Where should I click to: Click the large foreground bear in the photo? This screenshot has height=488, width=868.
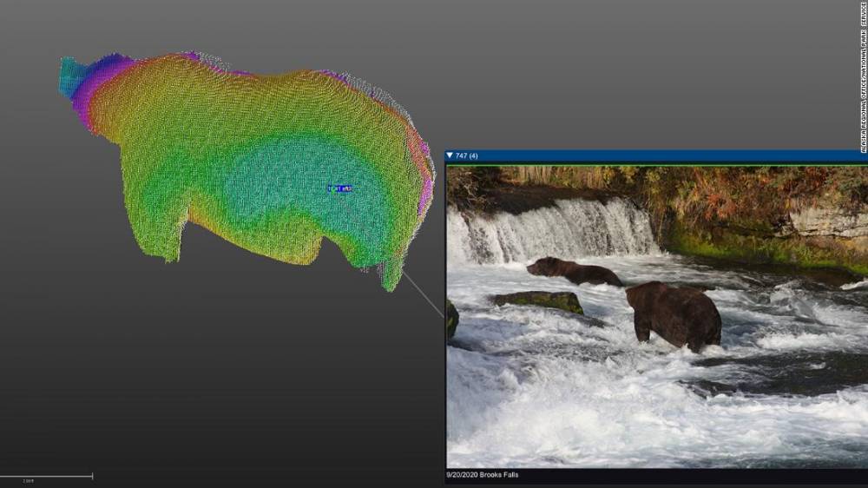674,313
